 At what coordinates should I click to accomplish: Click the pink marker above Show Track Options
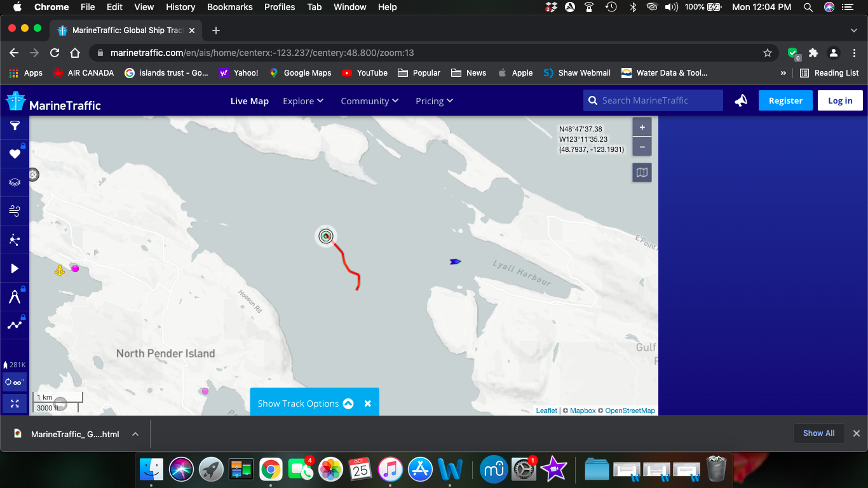(x=205, y=391)
